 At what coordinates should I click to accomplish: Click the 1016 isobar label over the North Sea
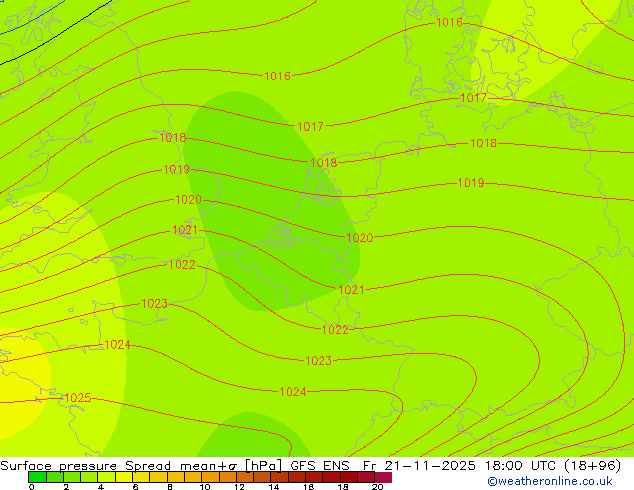277,76
